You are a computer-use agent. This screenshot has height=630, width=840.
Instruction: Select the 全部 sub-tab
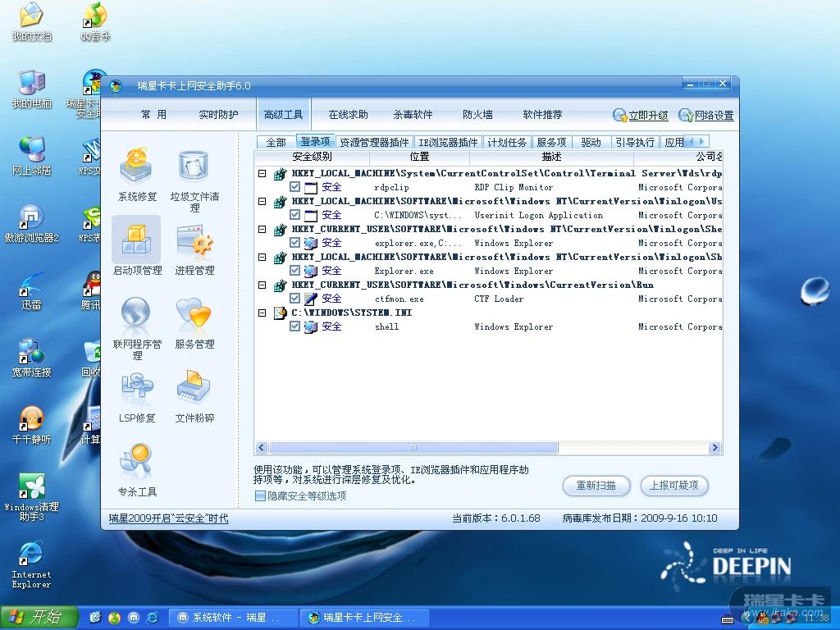pos(276,143)
